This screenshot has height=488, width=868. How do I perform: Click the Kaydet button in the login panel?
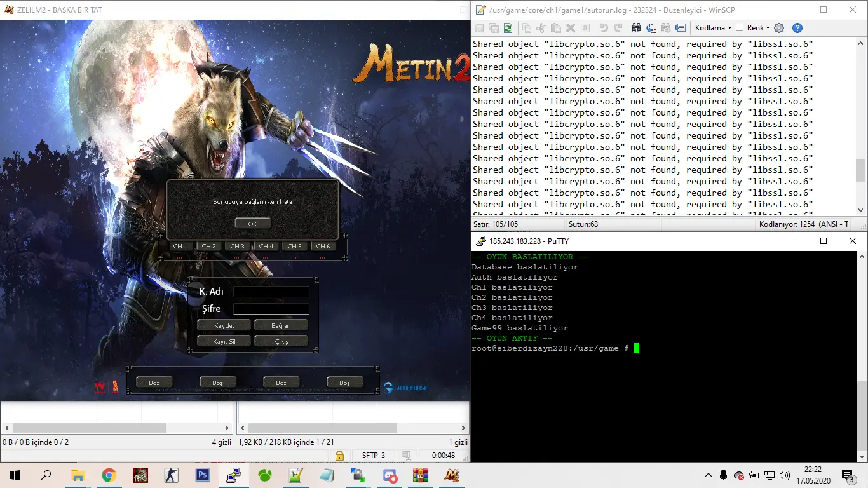pos(224,325)
